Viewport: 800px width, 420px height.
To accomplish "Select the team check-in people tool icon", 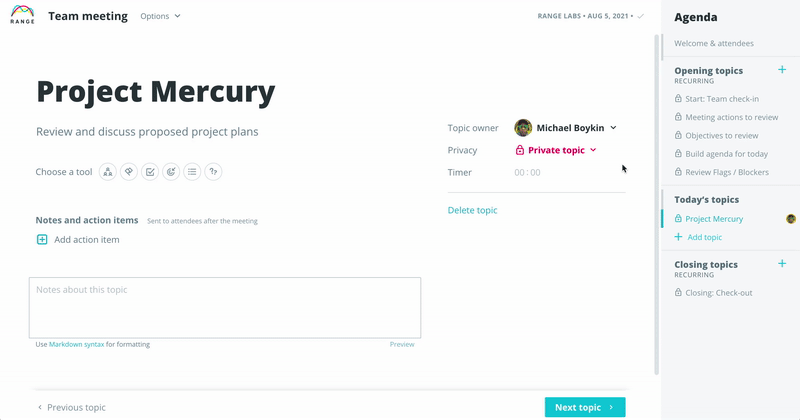I will [108, 172].
